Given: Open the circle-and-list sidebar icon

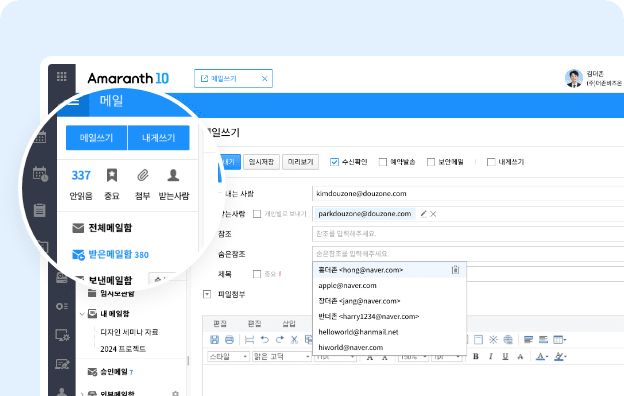Looking at the screenshot, I should point(62,306).
